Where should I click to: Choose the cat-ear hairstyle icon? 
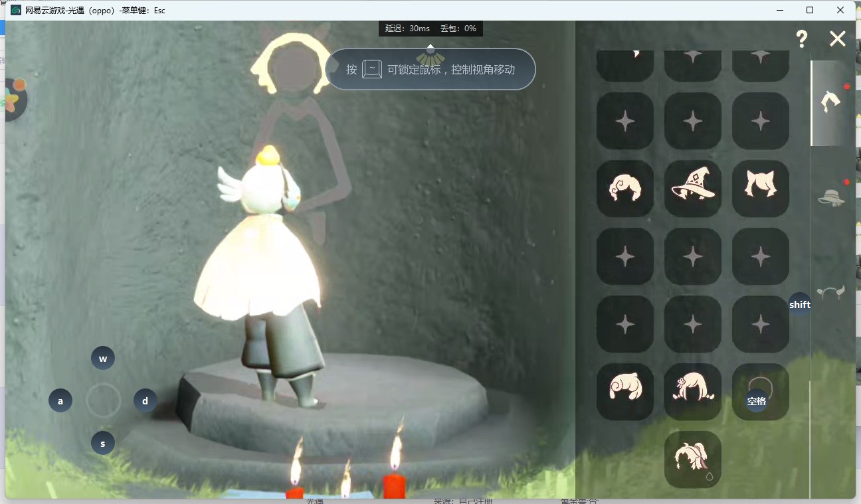761,189
